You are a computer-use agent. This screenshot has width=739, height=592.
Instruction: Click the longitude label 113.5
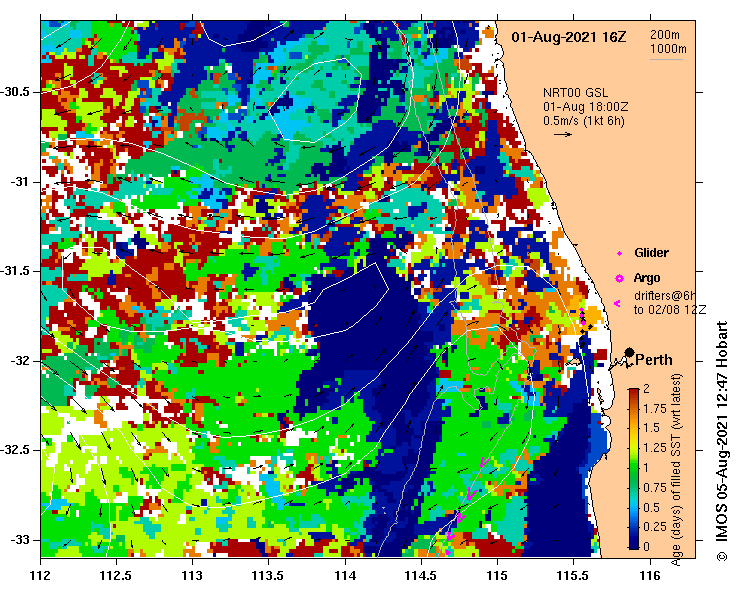click(x=268, y=576)
